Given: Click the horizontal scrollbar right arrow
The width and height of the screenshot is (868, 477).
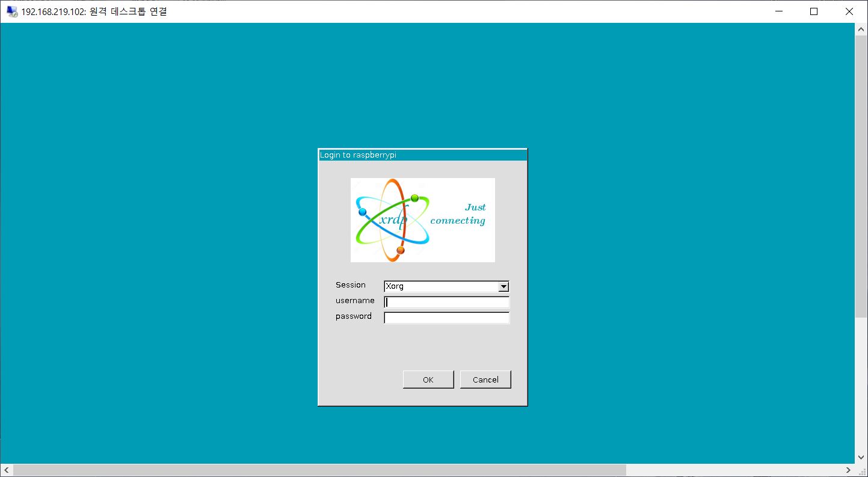Looking at the screenshot, I should click(x=849, y=470).
